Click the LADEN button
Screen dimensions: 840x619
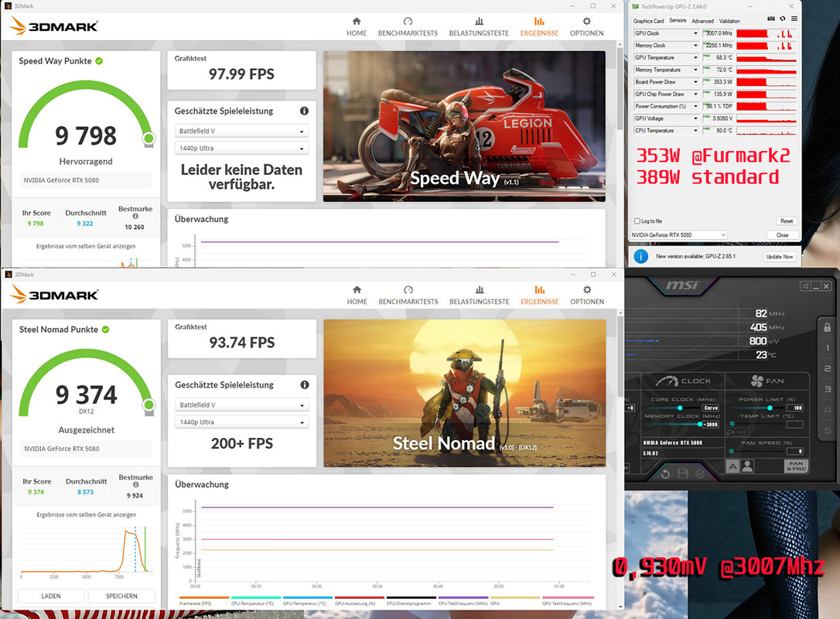point(51,596)
